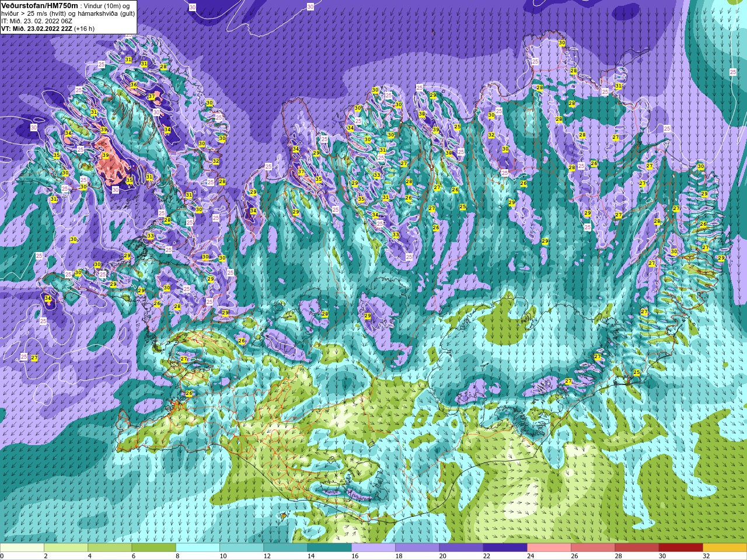Screen dimensions: 747x560
Task: Click the legend scale label '16'
Action: click(355, 556)
